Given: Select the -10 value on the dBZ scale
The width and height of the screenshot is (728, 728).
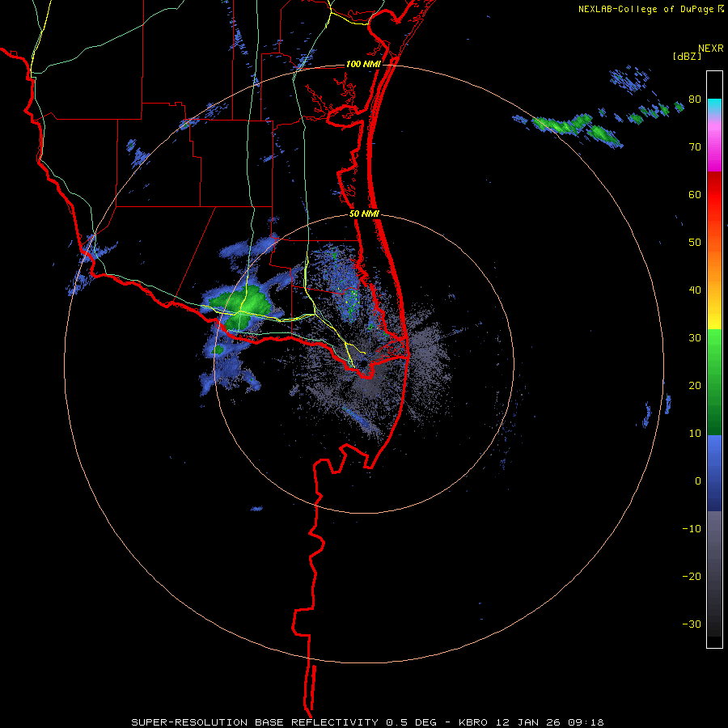Looking at the screenshot, I should [x=692, y=529].
